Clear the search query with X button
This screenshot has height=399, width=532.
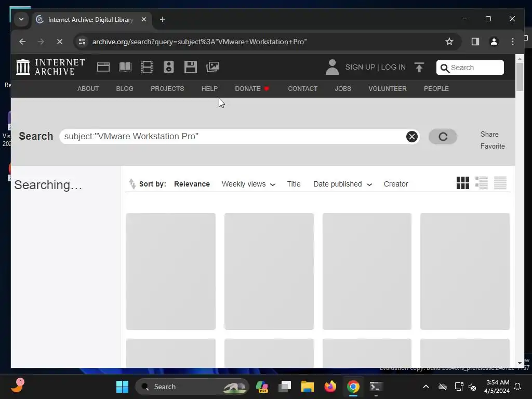click(x=411, y=137)
